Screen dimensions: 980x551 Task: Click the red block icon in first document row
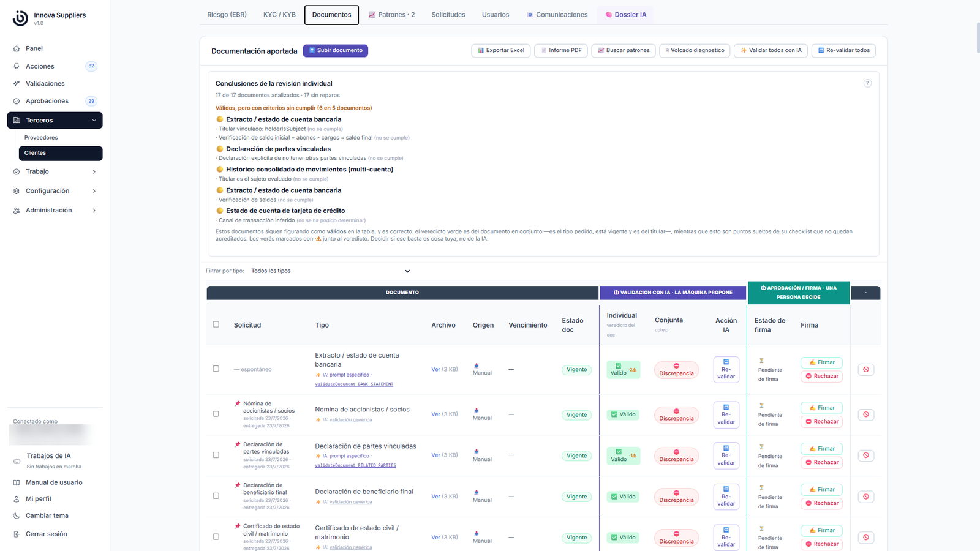click(866, 369)
